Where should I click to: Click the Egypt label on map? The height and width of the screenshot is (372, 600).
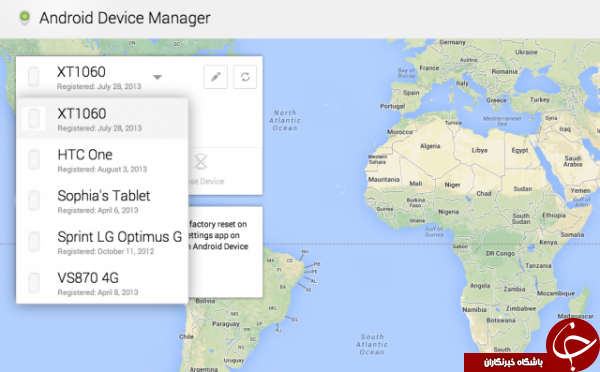pos(520,150)
